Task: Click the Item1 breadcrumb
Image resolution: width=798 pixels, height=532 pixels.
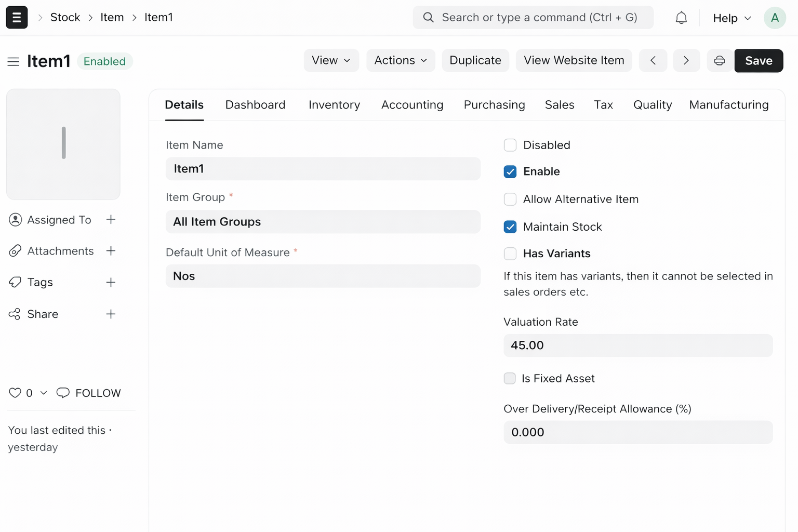Action: coord(158,18)
